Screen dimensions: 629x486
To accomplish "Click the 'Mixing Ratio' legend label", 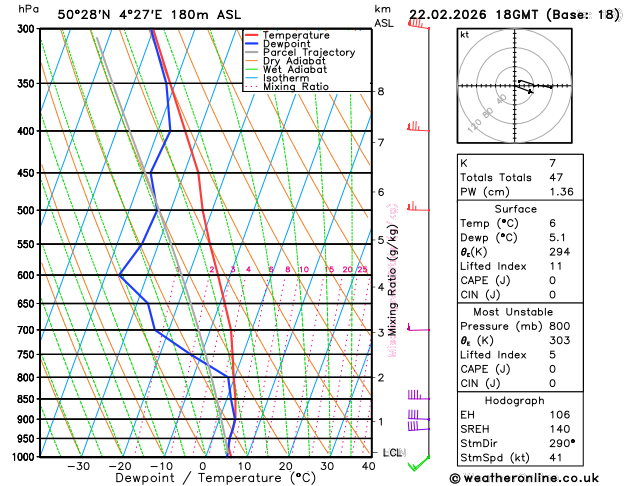I will pos(296,87).
